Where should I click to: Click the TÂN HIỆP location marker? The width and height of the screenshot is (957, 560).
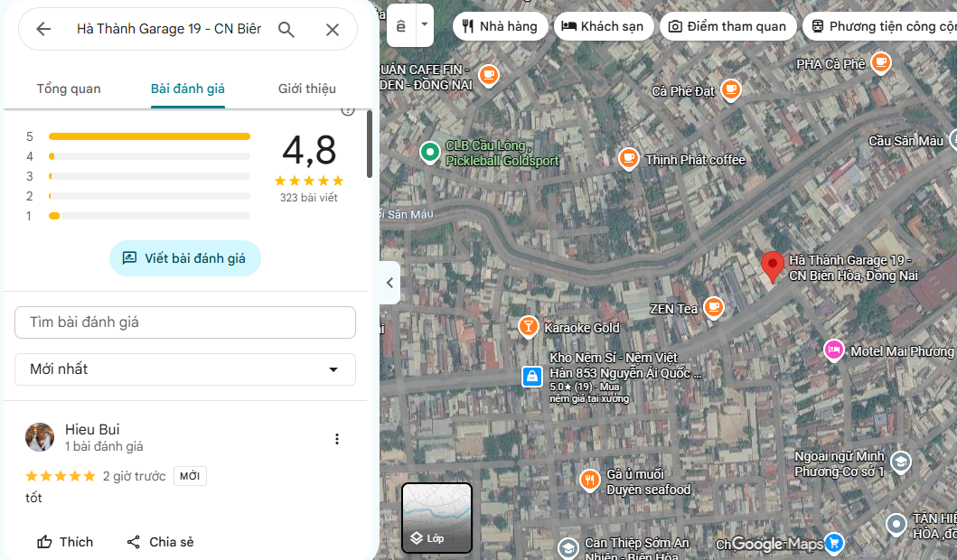pyautogui.click(x=896, y=524)
